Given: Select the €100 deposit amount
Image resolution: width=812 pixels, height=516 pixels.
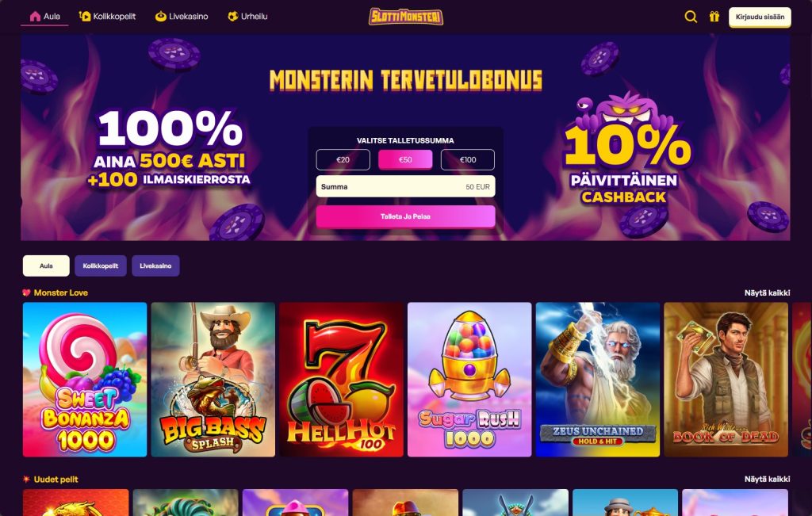Looking at the screenshot, I should 467,159.
